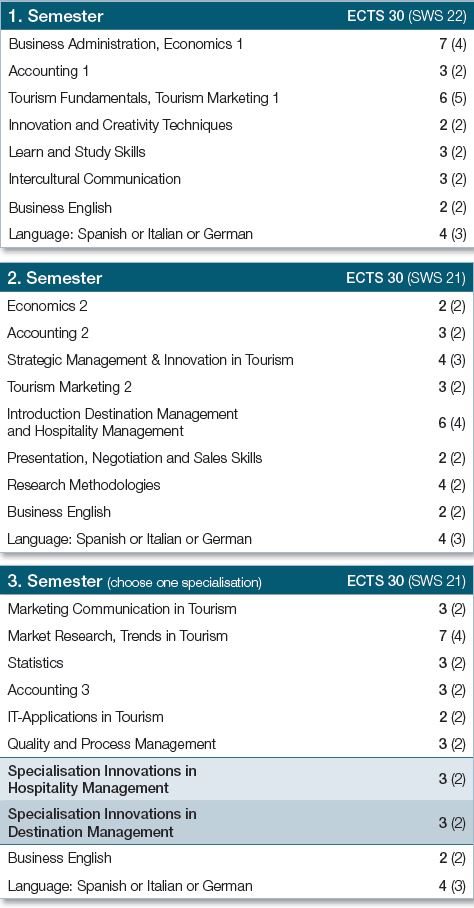Viewport: 474px width, 908px height.
Task: Select Quality and Process Management
Action: pyautogui.click(x=237, y=744)
